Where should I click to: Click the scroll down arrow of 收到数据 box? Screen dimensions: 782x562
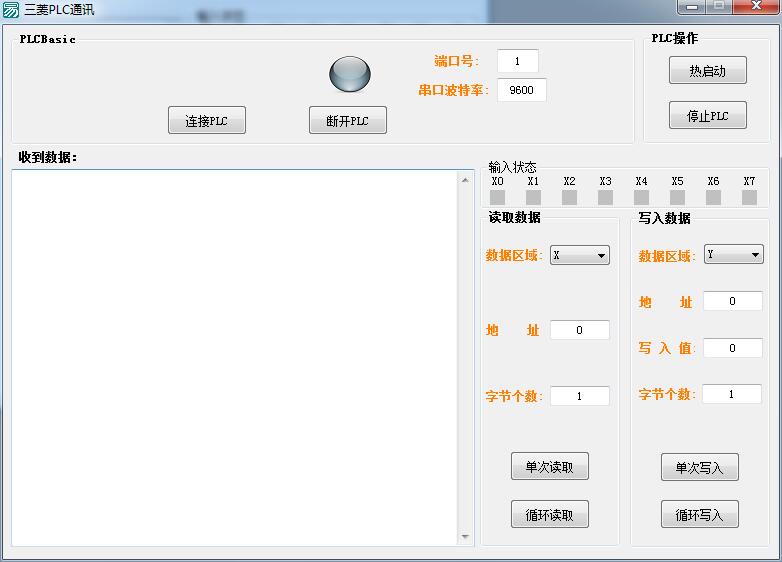(x=465, y=537)
